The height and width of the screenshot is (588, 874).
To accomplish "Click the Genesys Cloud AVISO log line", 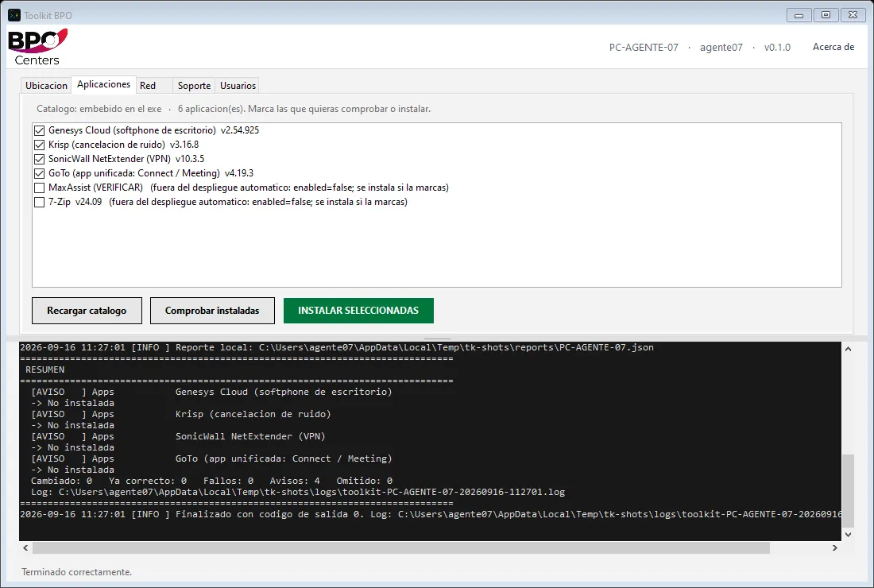I will point(212,392).
